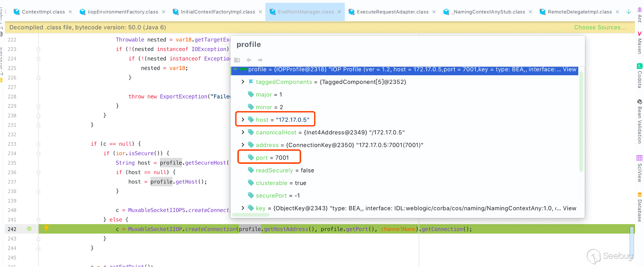
Task: Click the forward arrow in profile popup
Action: (x=260, y=60)
